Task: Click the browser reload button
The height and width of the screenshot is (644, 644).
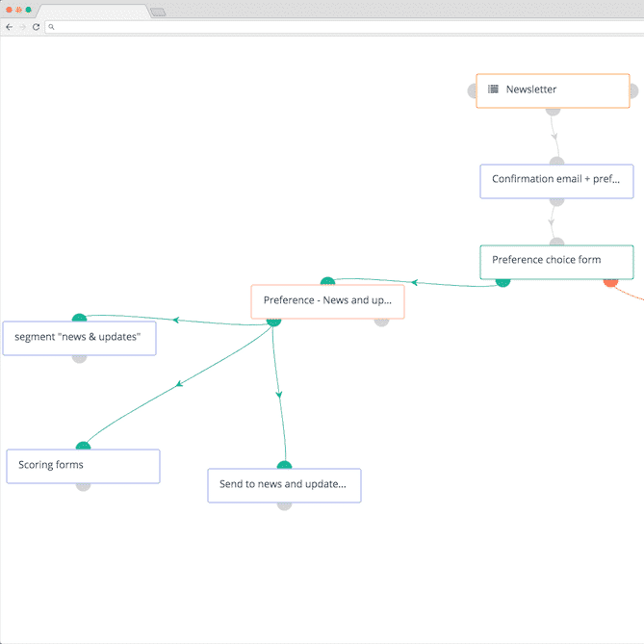Action: point(36,27)
